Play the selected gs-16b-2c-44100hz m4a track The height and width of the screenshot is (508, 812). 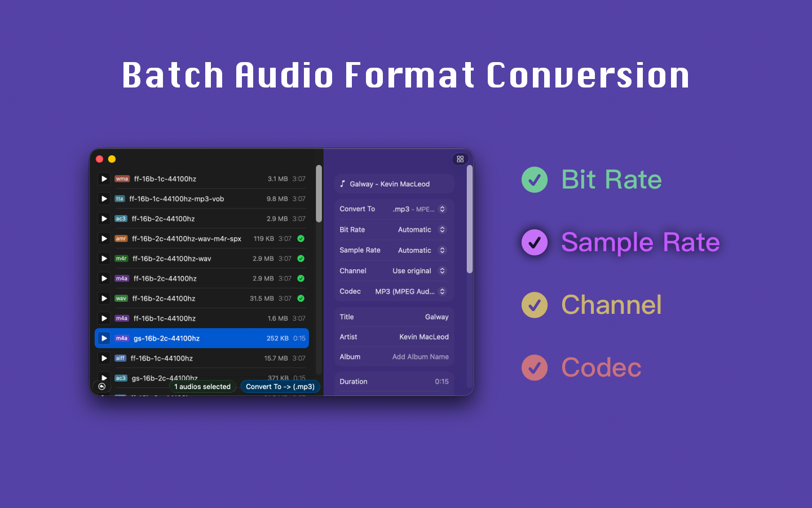point(104,339)
